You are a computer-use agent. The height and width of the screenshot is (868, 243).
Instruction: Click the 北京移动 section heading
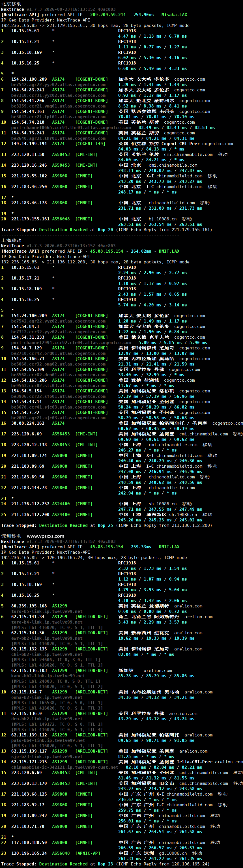11,4
